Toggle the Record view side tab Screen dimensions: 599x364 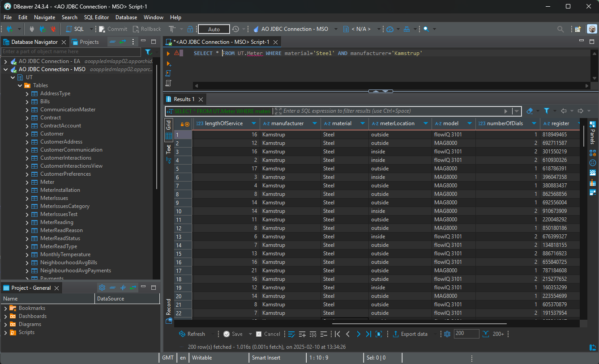[169, 307]
